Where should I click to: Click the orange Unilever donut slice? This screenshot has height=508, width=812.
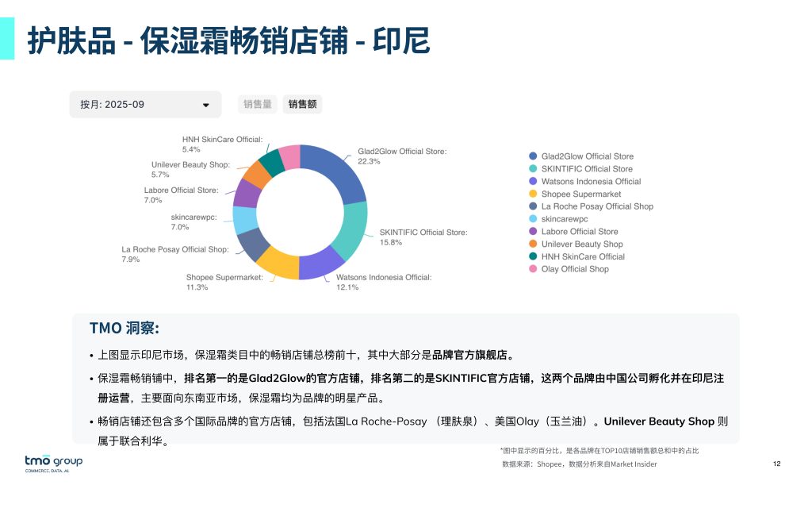click(257, 175)
